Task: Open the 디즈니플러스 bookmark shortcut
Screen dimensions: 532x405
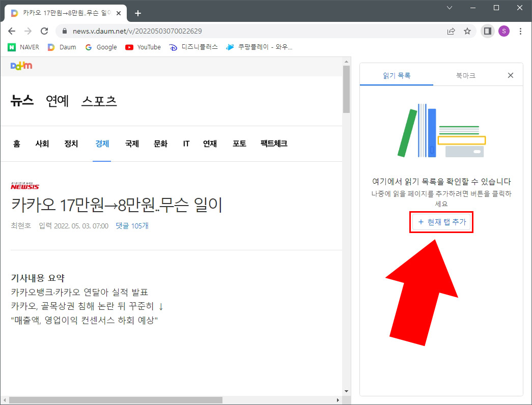Action: [x=194, y=47]
